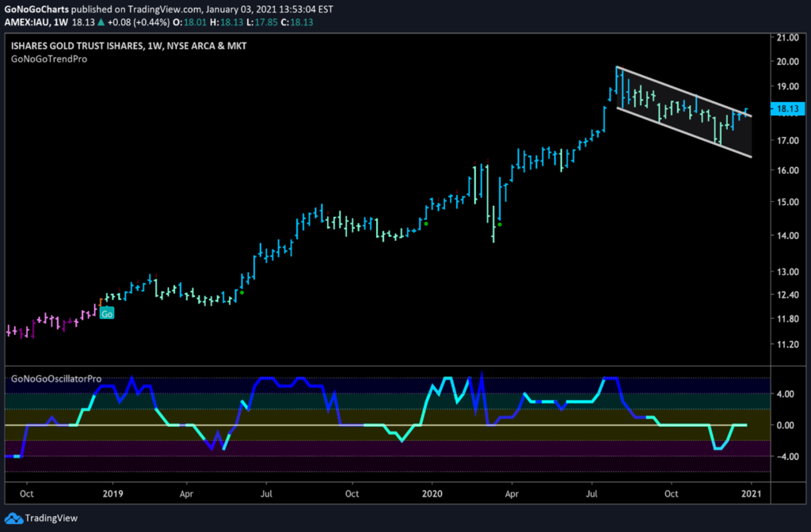
Task: Click the teal Go signal label
Action: [107, 313]
